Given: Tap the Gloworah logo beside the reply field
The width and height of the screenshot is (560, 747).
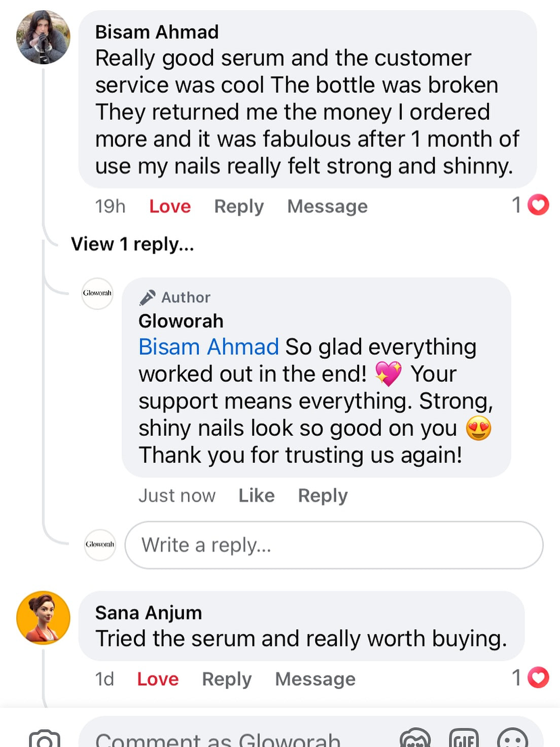Looking at the screenshot, I should [99, 545].
